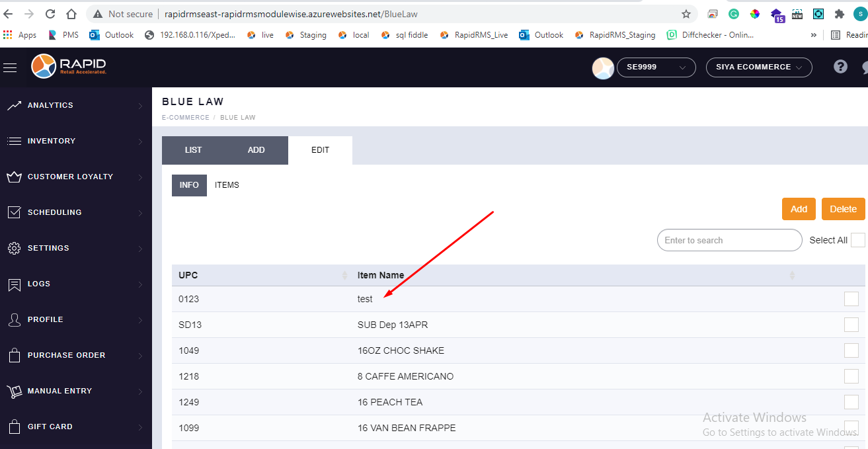Bookmark page with star icon

coord(686,14)
